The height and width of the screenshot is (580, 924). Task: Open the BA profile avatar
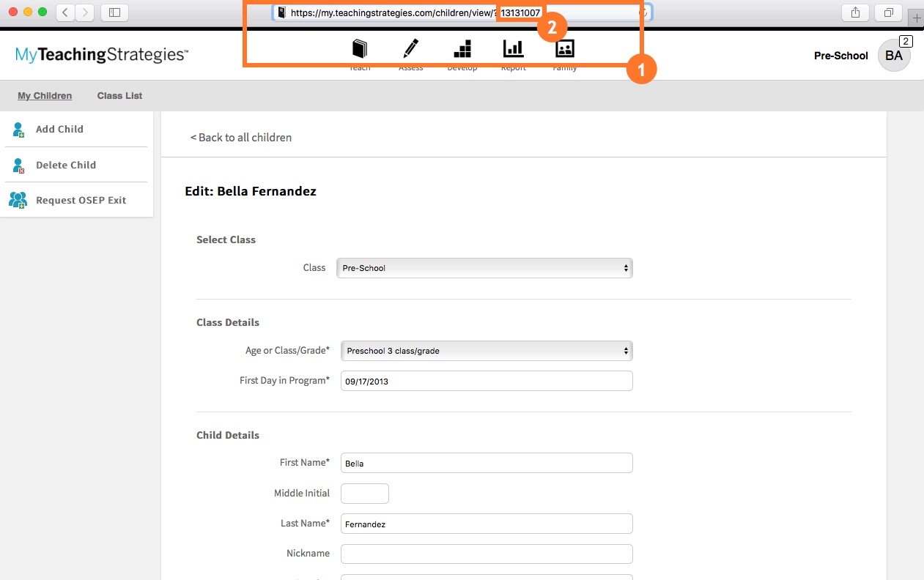click(894, 55)
